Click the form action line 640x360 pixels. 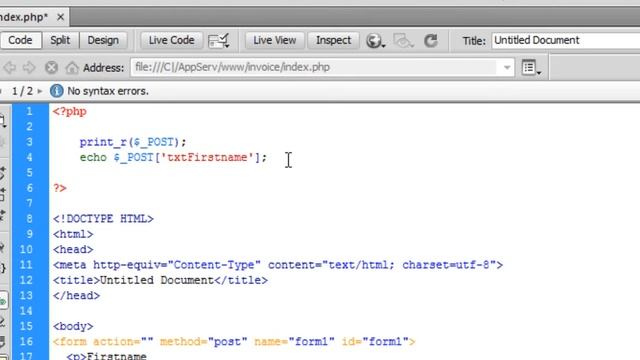234,342
